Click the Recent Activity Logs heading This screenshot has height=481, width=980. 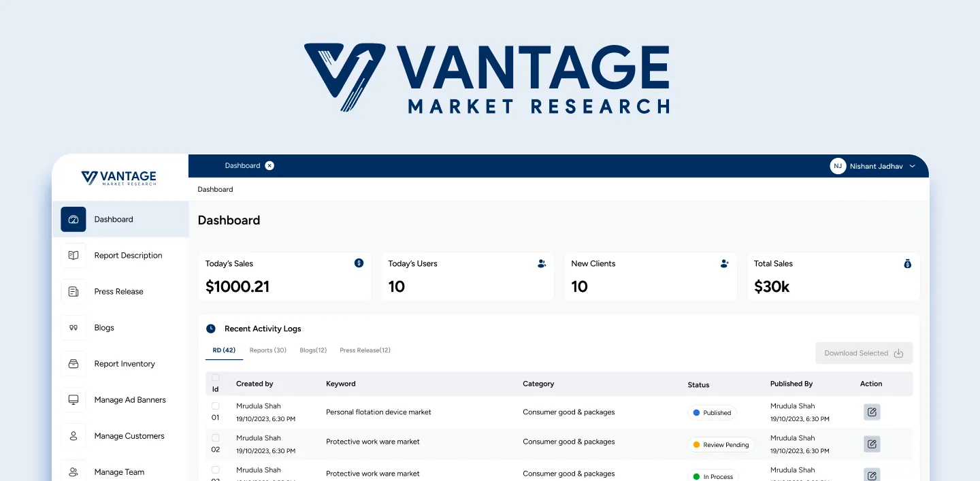[263, 329]
